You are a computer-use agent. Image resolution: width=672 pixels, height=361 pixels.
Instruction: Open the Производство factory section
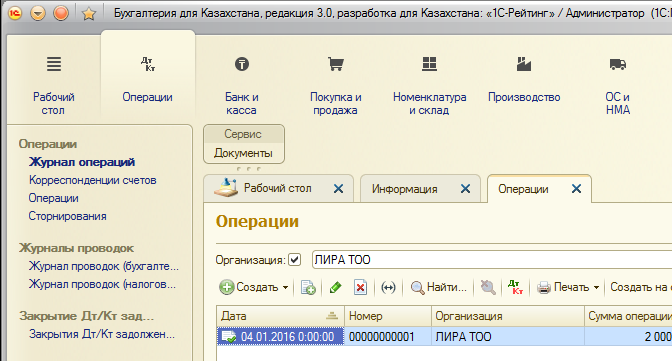tap(524, 81)
